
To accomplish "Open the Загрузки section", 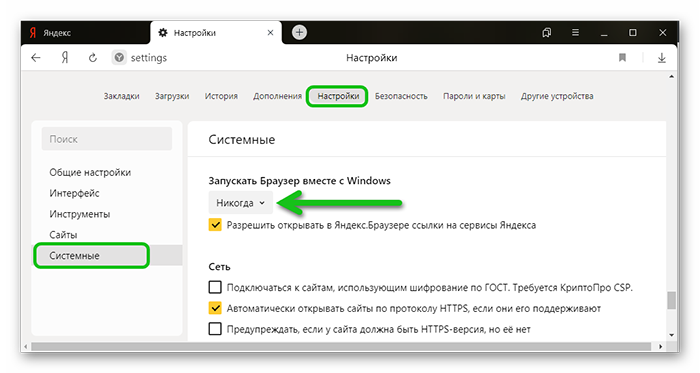I will [x=172, y=96].
